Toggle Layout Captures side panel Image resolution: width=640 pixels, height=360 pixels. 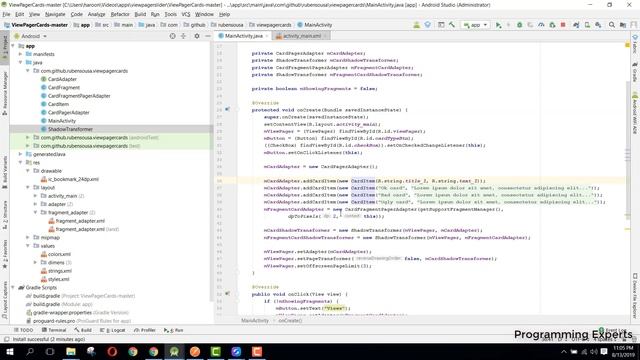pyautogui.click(x=4, y=300)
